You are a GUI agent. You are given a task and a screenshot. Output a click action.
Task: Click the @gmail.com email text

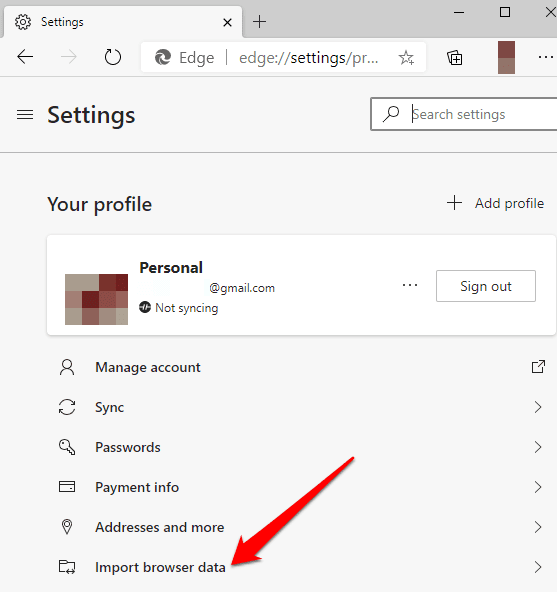coord(242,288)
